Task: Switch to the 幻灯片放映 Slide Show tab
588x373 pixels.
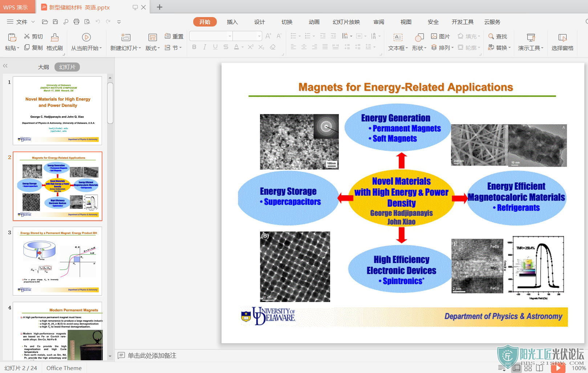Action: (346, 22)
